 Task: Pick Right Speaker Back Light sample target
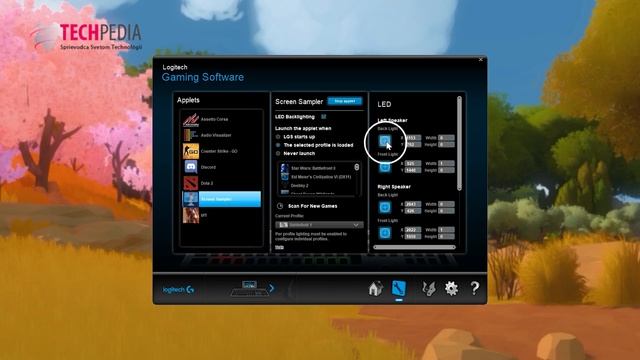click(384, 207)
